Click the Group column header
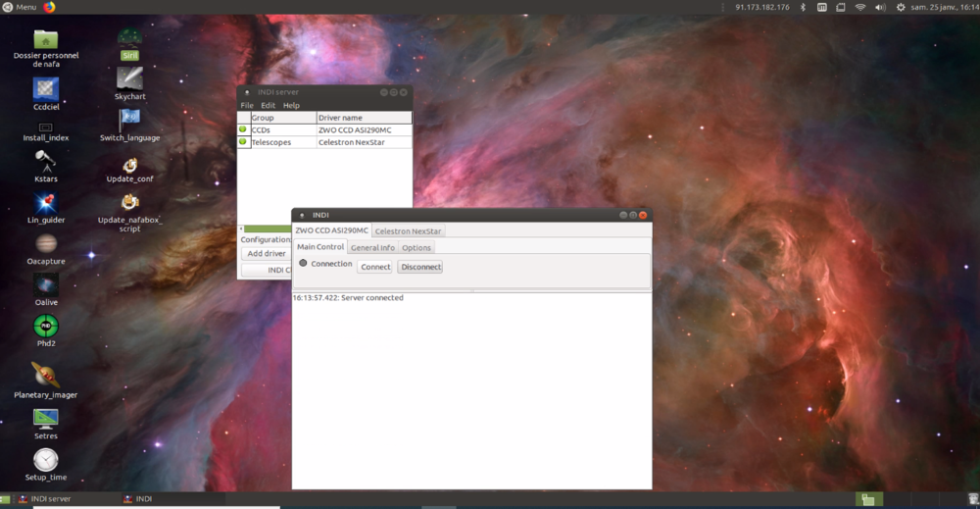The image size is (980, 509). pyautogui.click(x=283, y=118)
